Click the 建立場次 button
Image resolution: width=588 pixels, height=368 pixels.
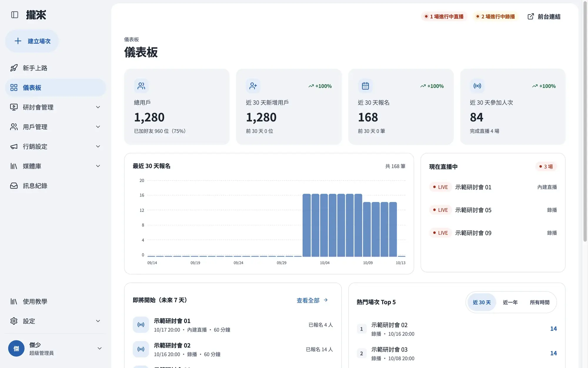point(32,41)
